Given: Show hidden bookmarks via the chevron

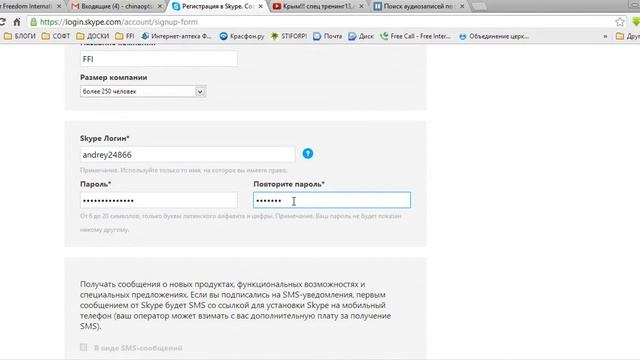Looking at the screenshot, I should tap(605, 36).
